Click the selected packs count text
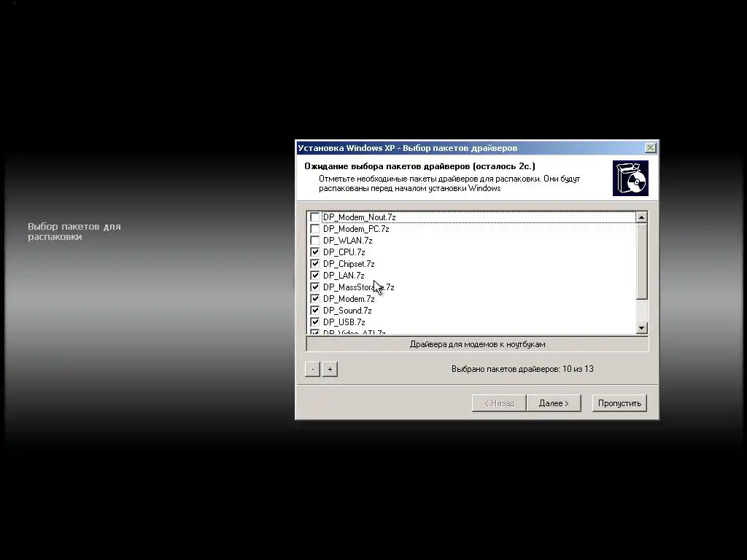Image resolution: width=747 pixels, height=560 pixels. point(522,369)
